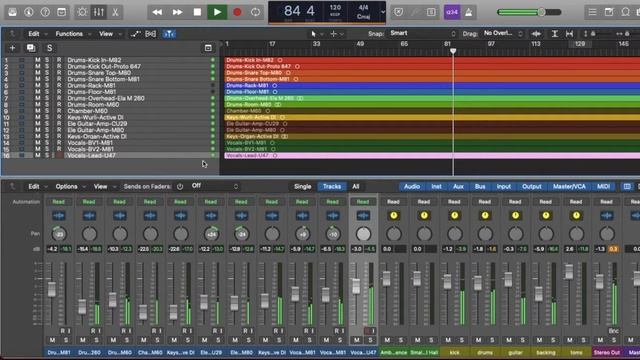
Task: Solo the Drums-Snare Top-M80 track
Action: click(47, 73)
